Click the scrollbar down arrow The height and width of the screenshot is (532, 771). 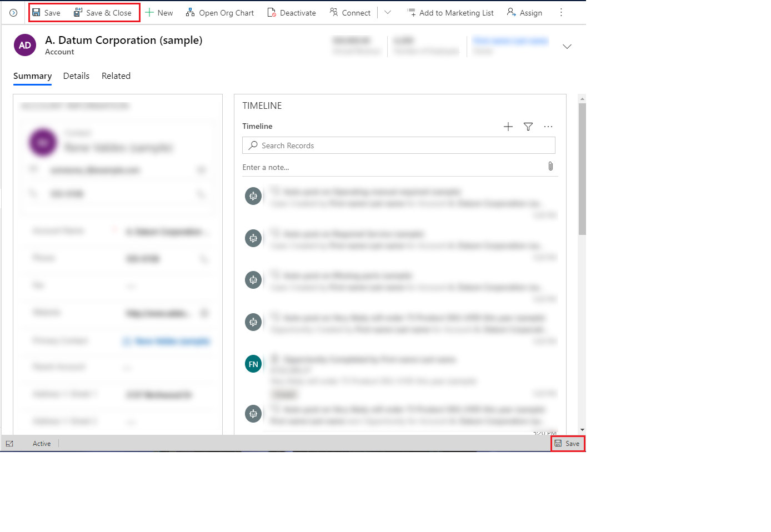582,430
